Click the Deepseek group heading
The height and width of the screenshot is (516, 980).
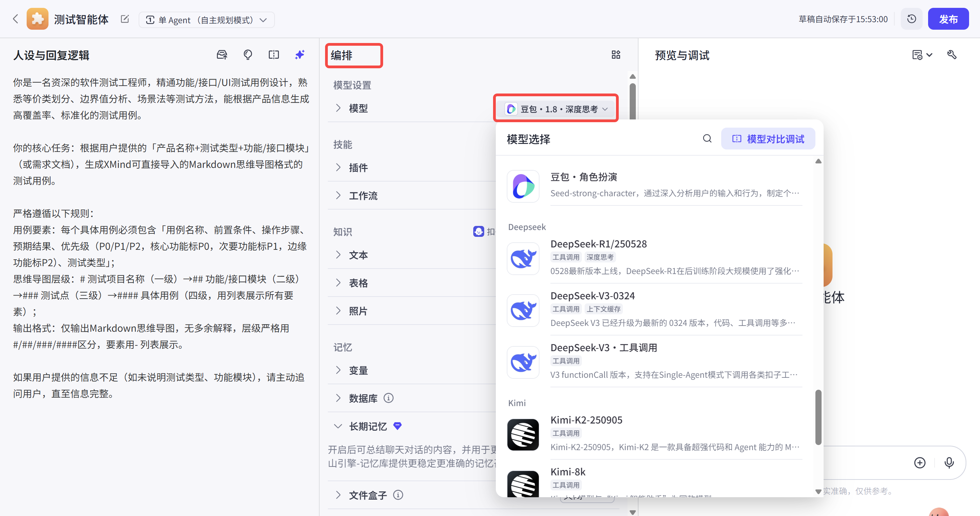coord(527,227)
